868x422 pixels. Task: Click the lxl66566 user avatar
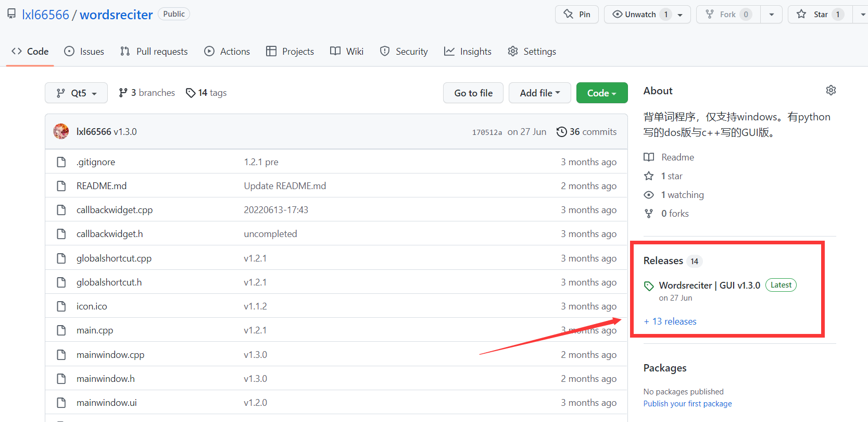pos(61,132)
